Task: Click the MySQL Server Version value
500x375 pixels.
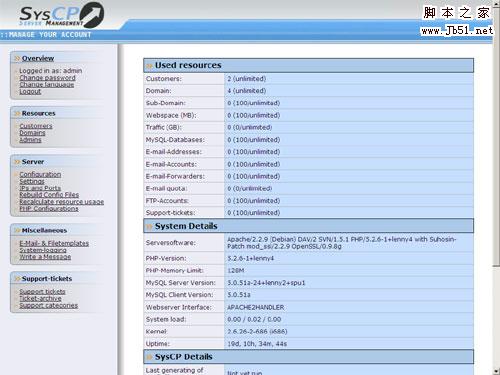Action: click(x=266, y=283)
